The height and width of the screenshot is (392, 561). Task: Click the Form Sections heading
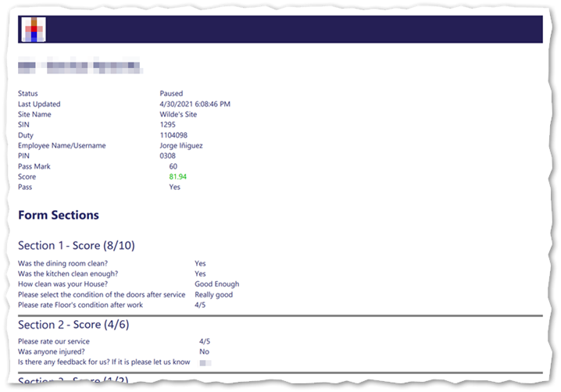59,215
